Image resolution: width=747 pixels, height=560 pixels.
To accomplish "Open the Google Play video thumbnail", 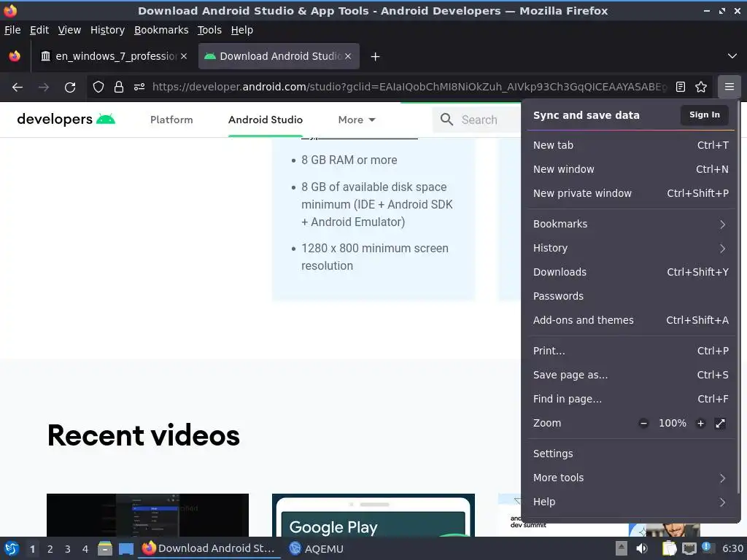I will click(373, 516).
